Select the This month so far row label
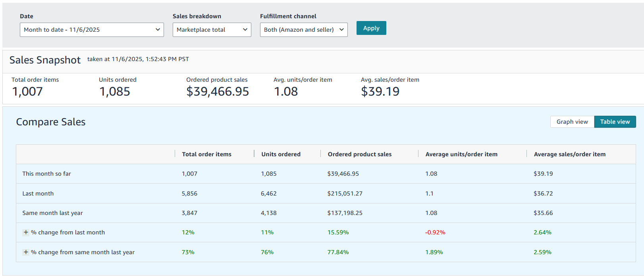 tap(46, 174)
